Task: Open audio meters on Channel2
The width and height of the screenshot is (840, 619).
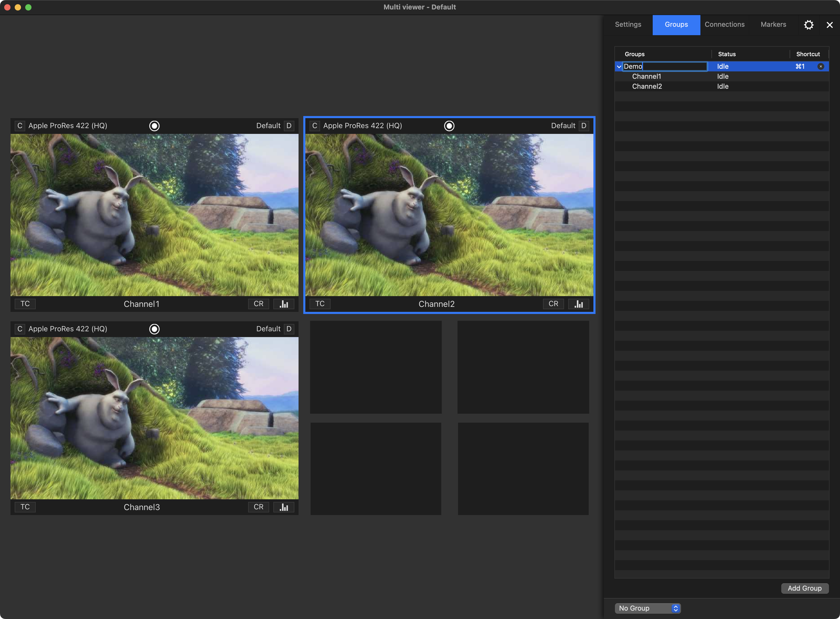Action: coord(579,304)
